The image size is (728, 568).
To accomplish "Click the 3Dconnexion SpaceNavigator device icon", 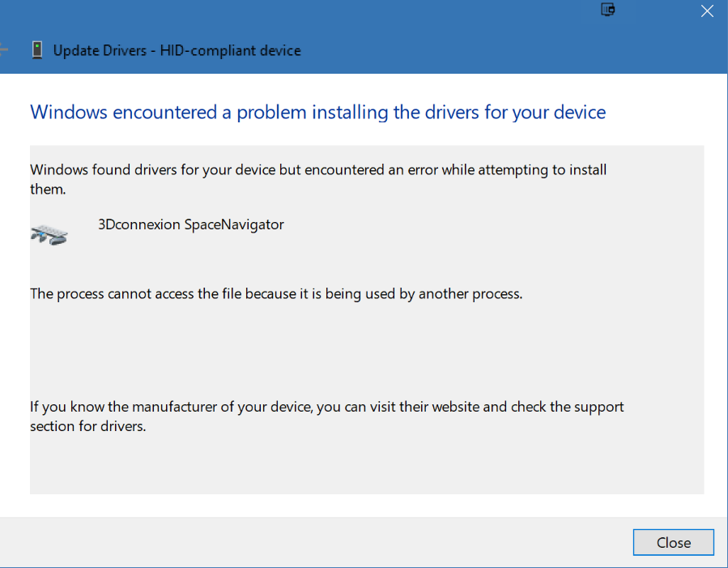I will click(49, 234).
